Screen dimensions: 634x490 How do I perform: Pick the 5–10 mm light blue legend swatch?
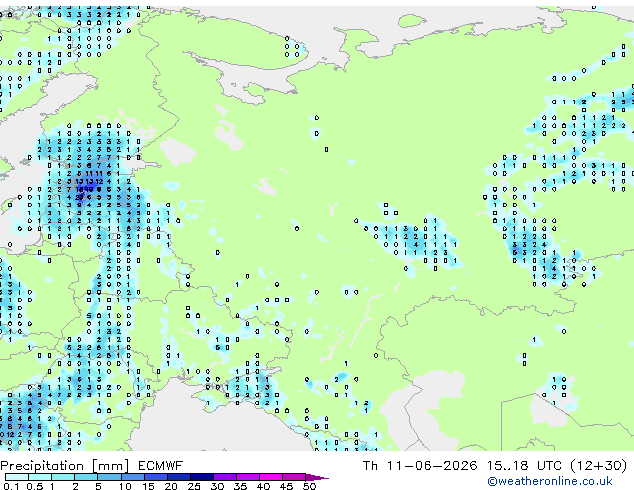click(109, 477)
